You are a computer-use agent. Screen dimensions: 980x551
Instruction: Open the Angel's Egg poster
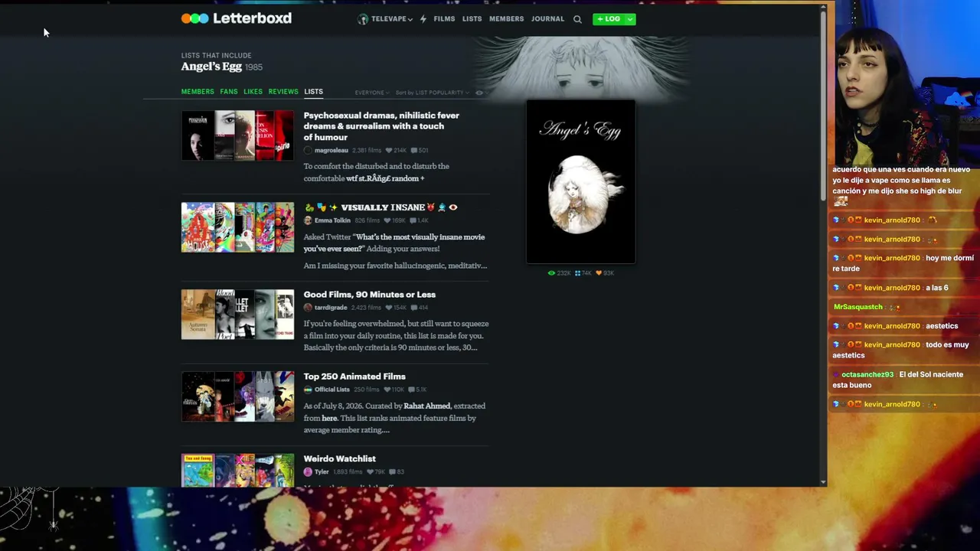pyautogui.click(x=580, y=181)
